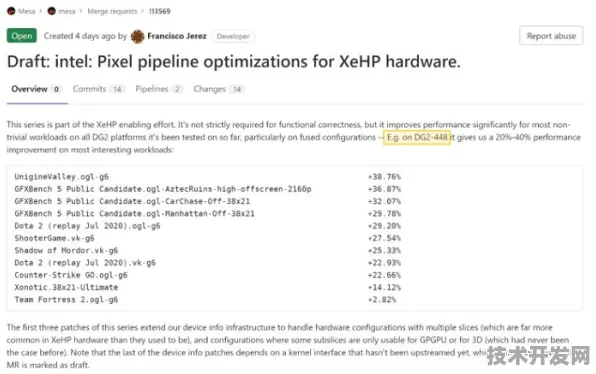Click the Developer role badge
Viewport: 596px width, 374px height.
pos(233,36)
